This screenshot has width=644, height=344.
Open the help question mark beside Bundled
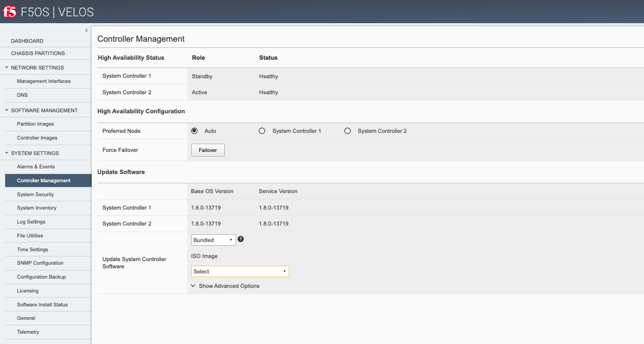[241, 239]
